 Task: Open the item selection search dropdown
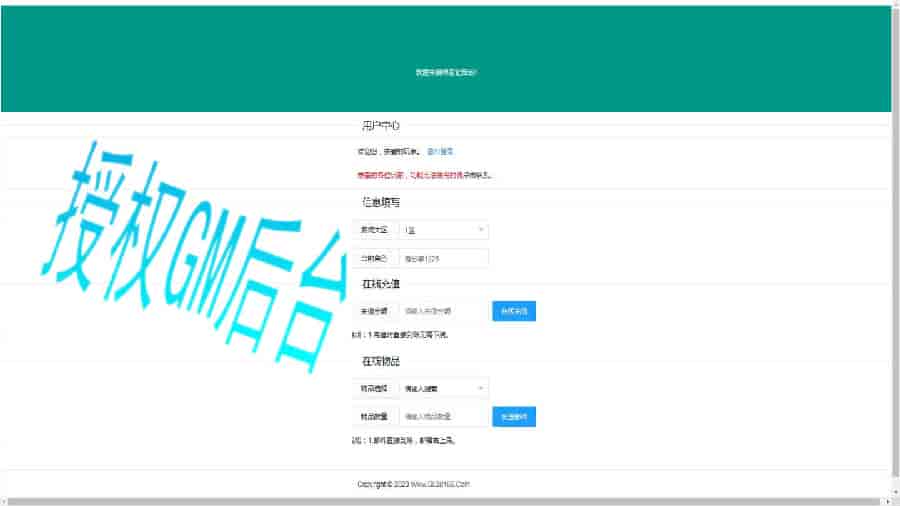pos(438,387)
